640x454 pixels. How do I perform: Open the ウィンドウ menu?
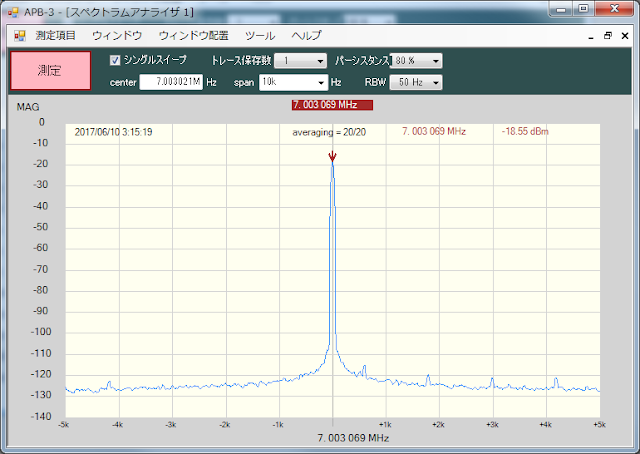(x=117, y=36)
